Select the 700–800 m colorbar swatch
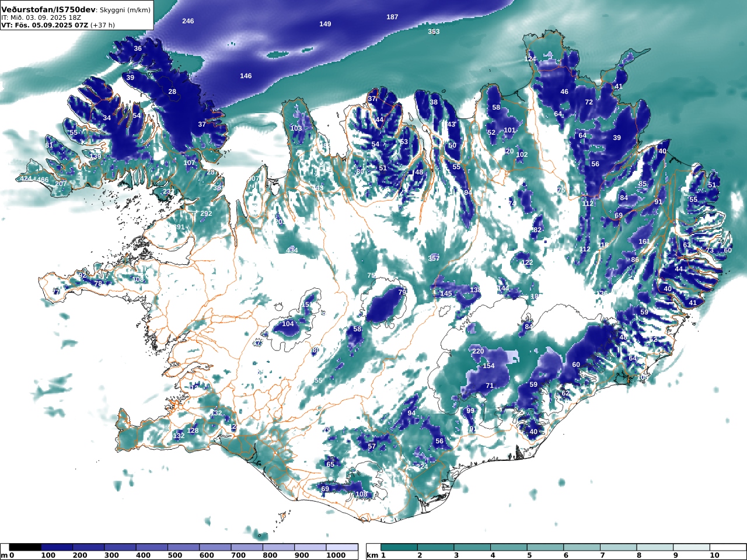This screenshot has height=560, width=747. [247, 547]
